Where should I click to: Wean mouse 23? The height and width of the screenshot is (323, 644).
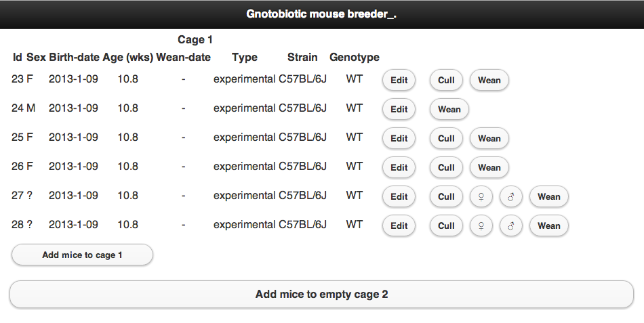pos(489,81)
